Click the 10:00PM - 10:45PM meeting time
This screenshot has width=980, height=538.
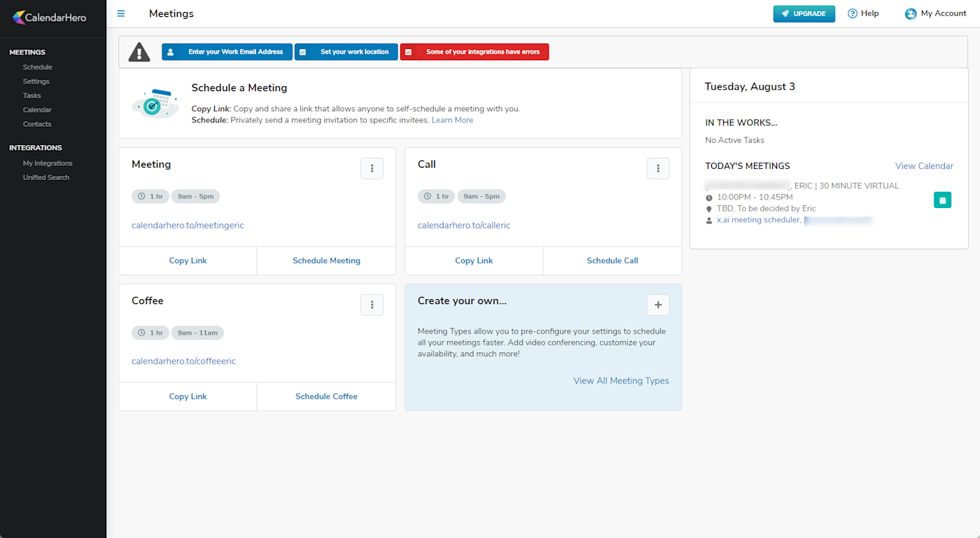[755, 198]
